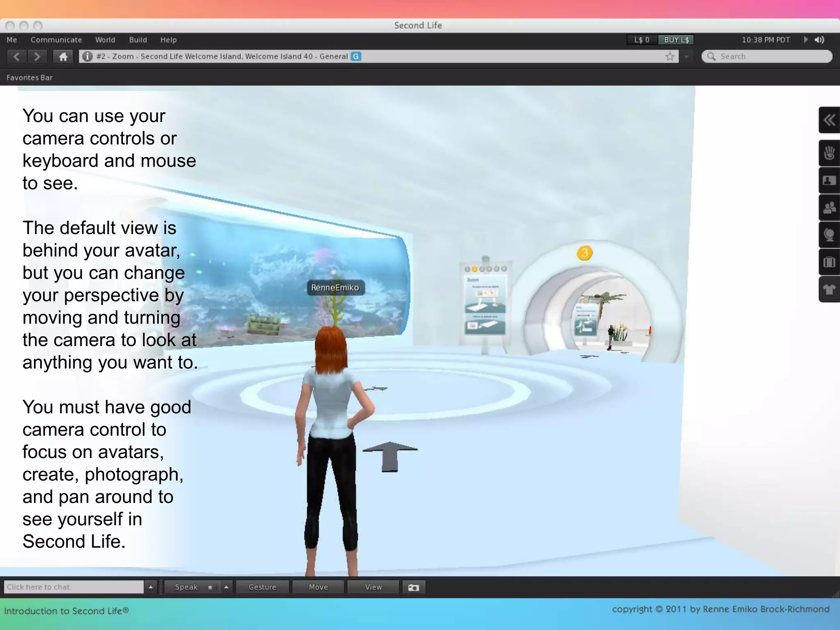The height and width of the screenshot is (630, 840).
Task: Open the World menu
Action: (x=105, y=40)
